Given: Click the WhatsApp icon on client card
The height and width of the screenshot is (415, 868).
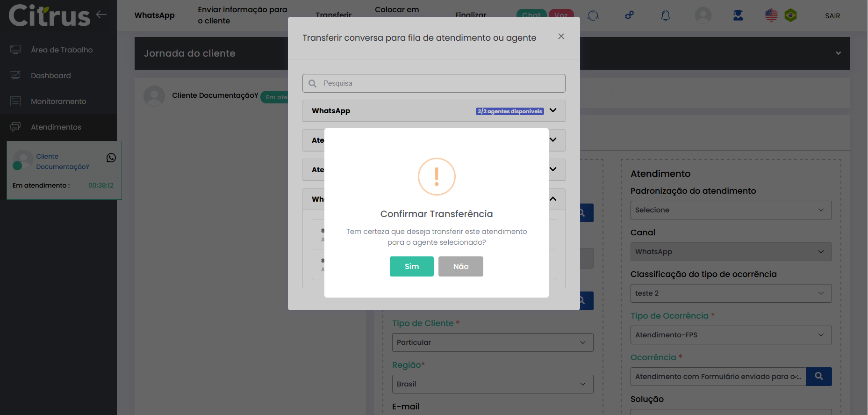Looking at the screenshot, I should pos(111,158).
